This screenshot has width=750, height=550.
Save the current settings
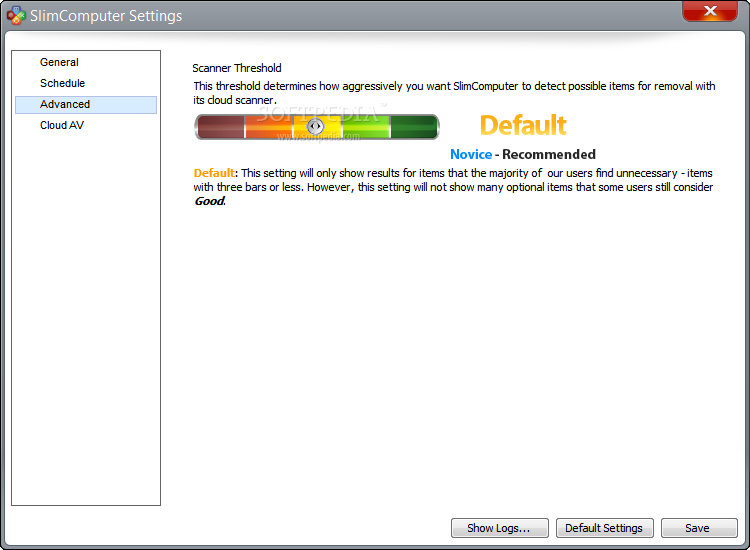699,528
